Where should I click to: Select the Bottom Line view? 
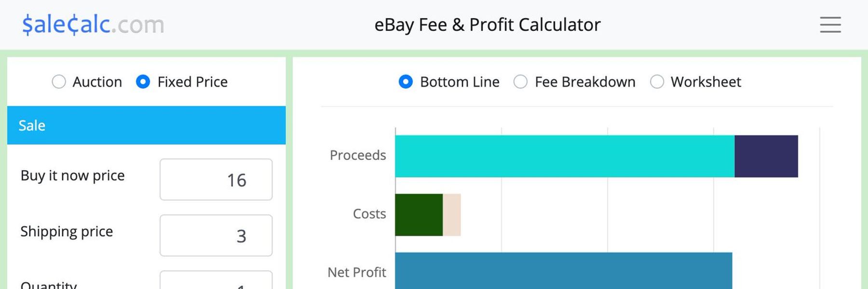(x=406, y=82)
